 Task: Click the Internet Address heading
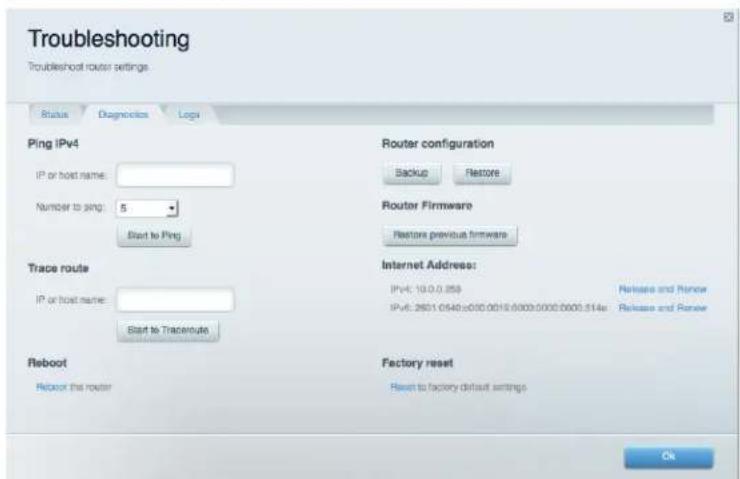(x=429, y=265)
